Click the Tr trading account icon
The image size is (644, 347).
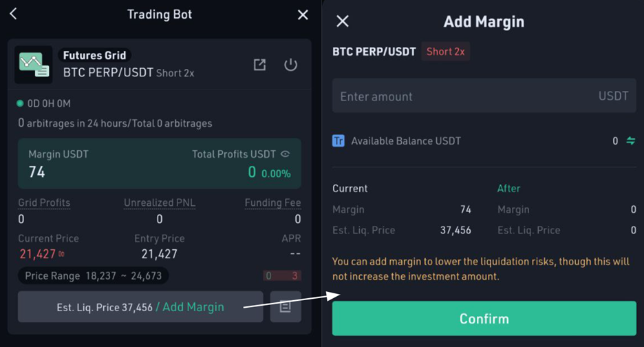[x=339, y=141]
